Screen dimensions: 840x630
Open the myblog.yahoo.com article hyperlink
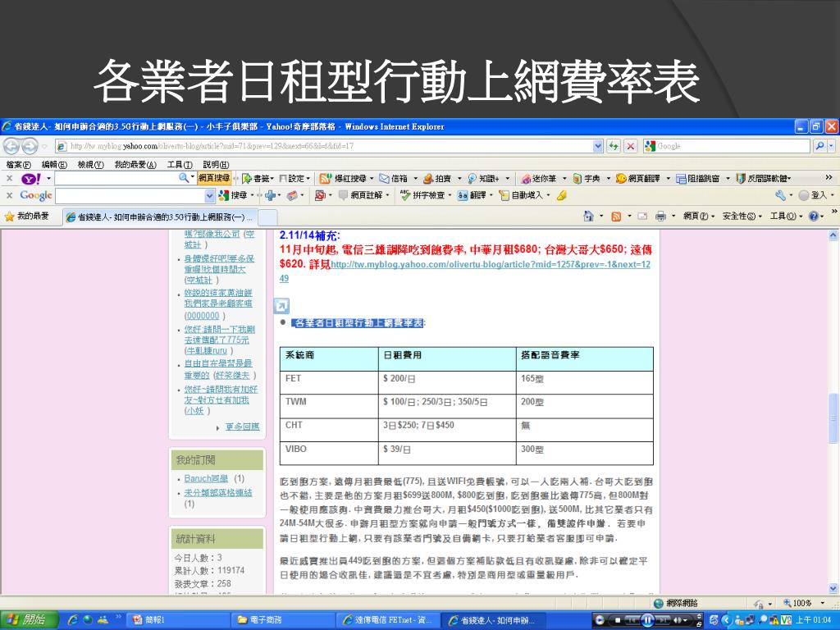click(464, 271)
